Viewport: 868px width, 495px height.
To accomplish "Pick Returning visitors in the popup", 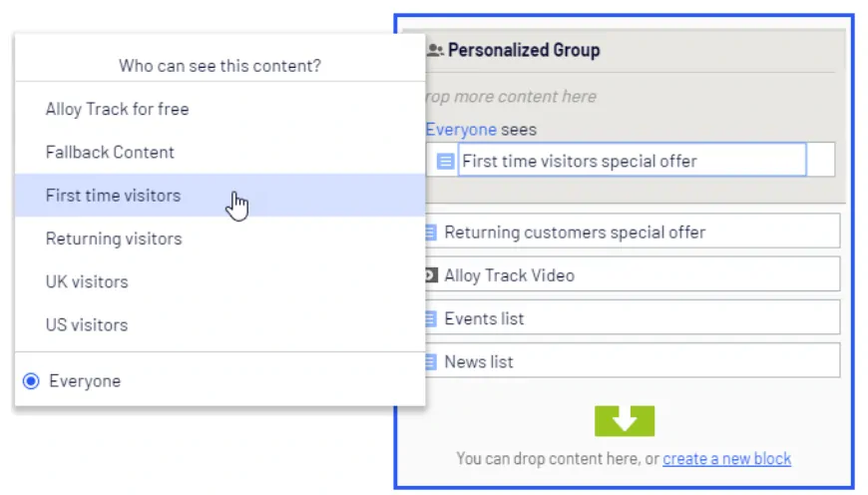I will [220, 239].
